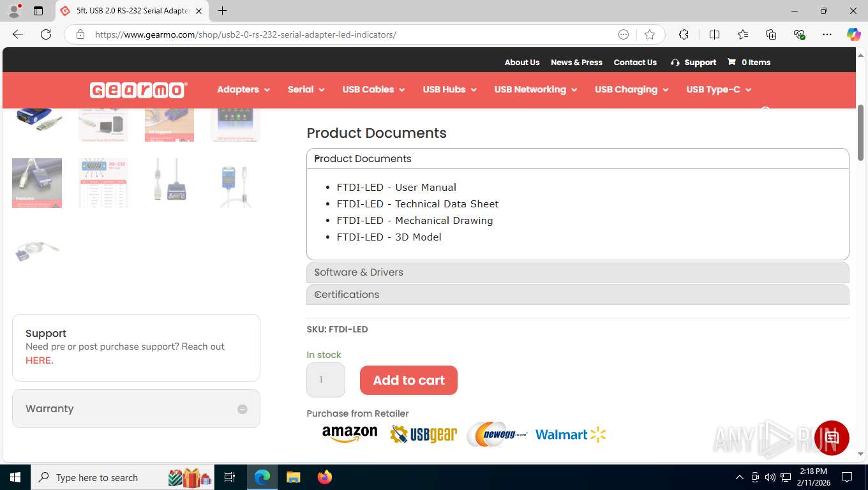The height and width of the screenshot is (490, 868).
Task: Buy from the USBGear retailer logo
Action: point(423,434)
